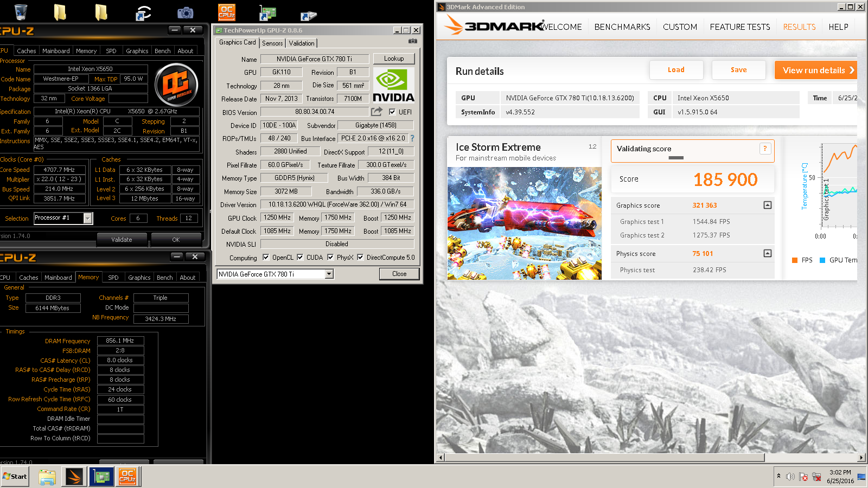Switch to OC CPU-Z taskbar button
The height and width of the screenshot is (488, 868).
(128, 477)
